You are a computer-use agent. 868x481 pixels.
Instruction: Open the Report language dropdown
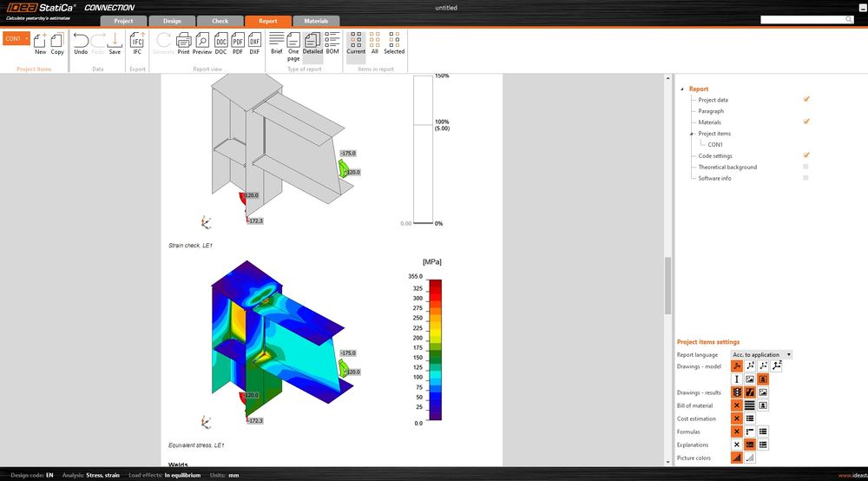click(761, 354)
